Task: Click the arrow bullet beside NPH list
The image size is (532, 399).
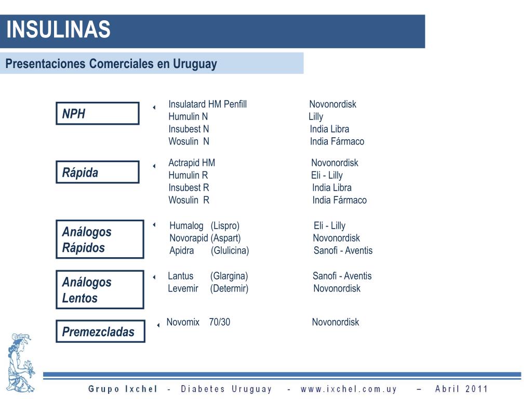Action: coord(154,108)
